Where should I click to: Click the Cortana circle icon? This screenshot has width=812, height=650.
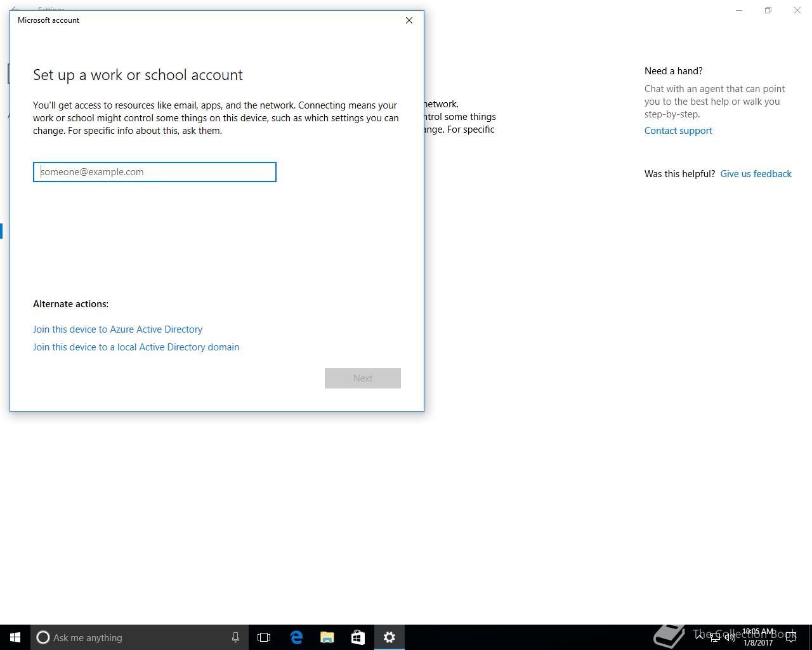[x=43, y=637]
